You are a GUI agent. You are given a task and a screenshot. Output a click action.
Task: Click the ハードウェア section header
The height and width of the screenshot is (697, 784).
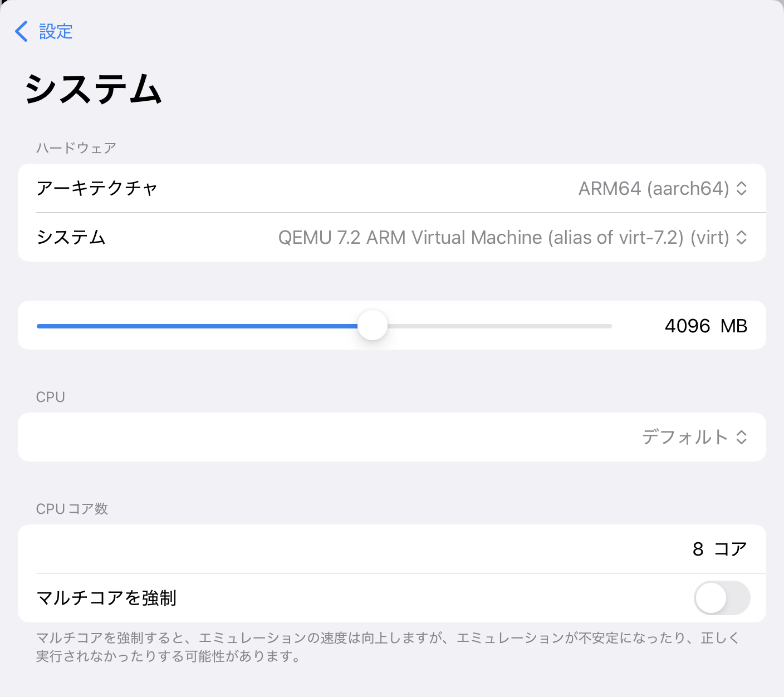coord(76,148)
